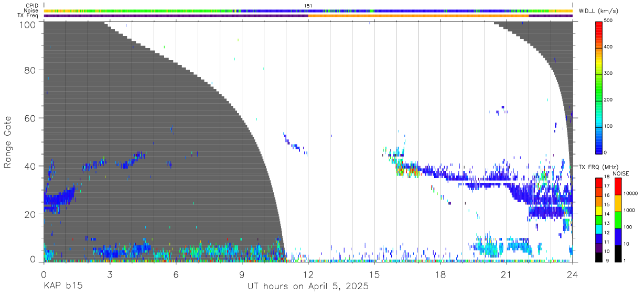This screenshot has height=297, width=644.
Task: Select the 21 hour tick on UT axis
Action: click(507, 274)
